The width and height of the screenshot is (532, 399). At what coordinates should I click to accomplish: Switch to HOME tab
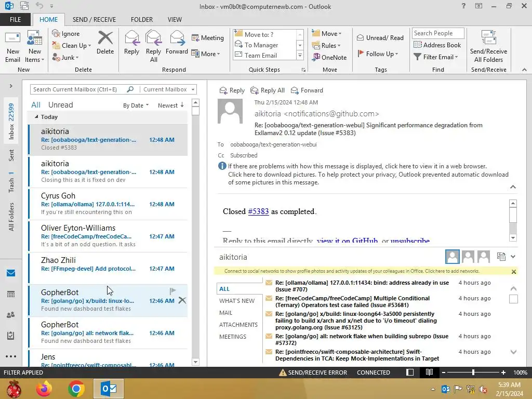pos(48,20)
